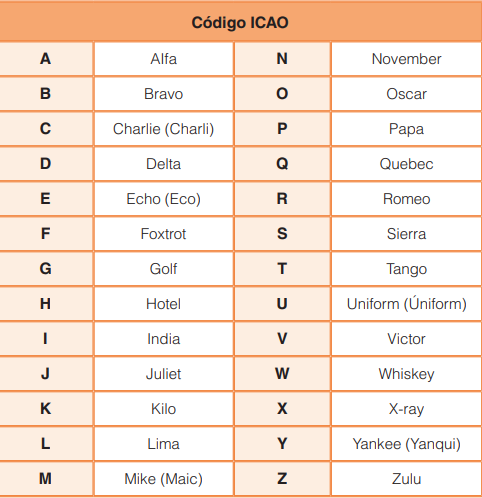Click the Uniform (Úniform) cell
482x498 pixels.
pos(407,304)
